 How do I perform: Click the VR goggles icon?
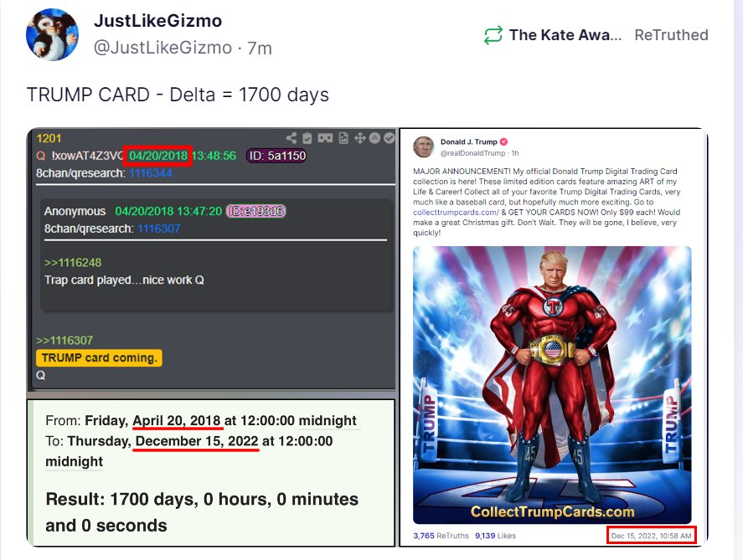325,138
